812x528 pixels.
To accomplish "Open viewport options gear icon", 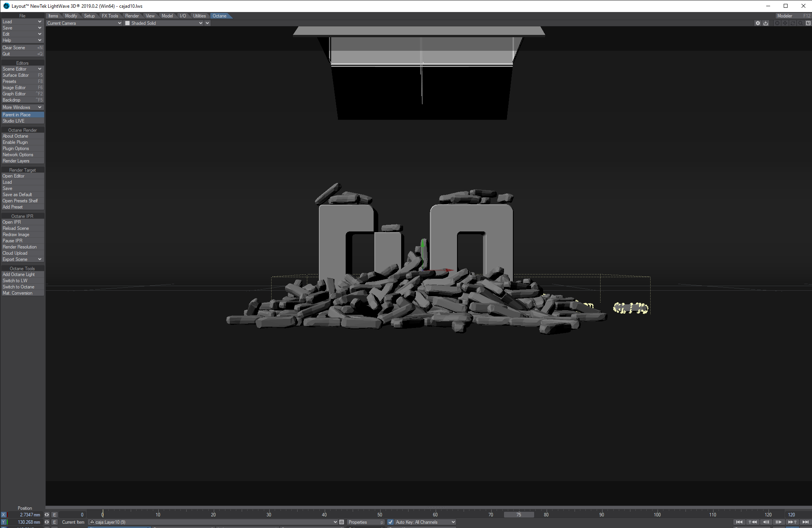I will [758, 23].
